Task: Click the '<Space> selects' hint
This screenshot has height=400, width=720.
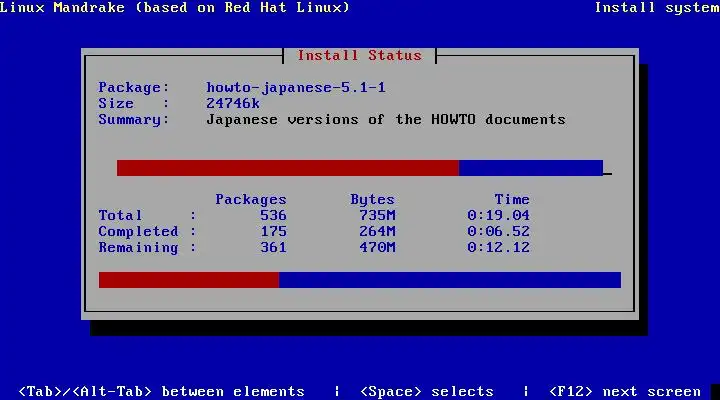Action: tap(427, 391)
